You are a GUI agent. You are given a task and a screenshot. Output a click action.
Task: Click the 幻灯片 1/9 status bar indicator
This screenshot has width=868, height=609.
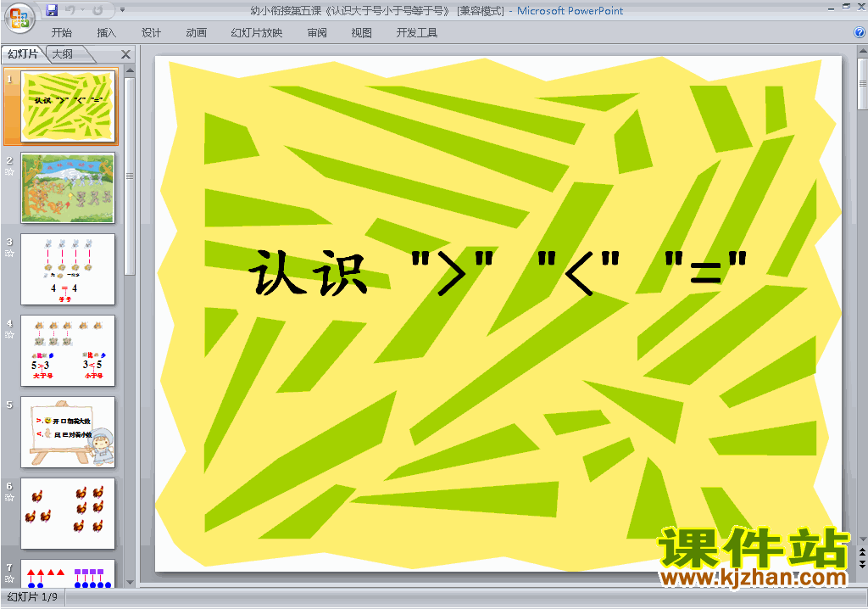(x=32, y=597)
